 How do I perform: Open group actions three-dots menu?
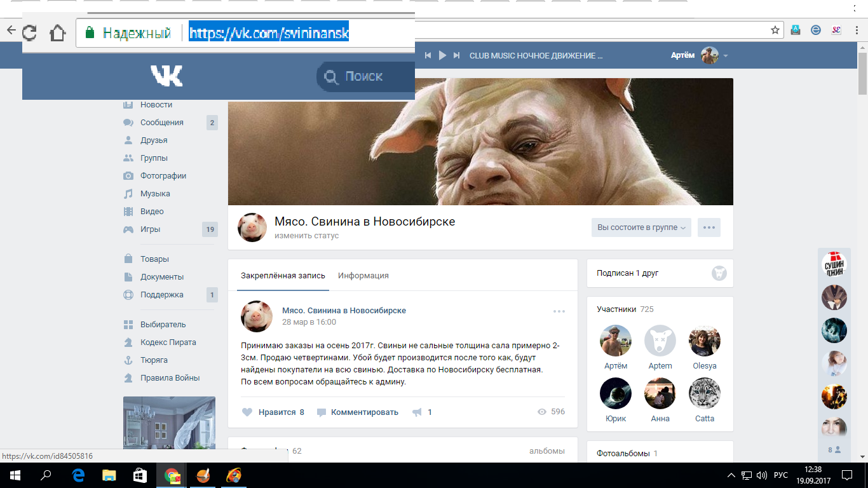pos(709,227)
